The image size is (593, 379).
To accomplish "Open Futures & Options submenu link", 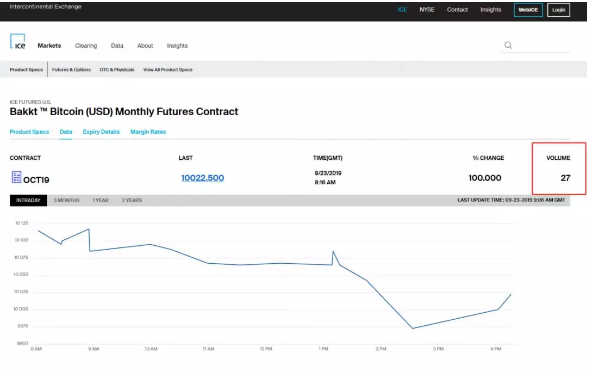I will tap(71, 70).
